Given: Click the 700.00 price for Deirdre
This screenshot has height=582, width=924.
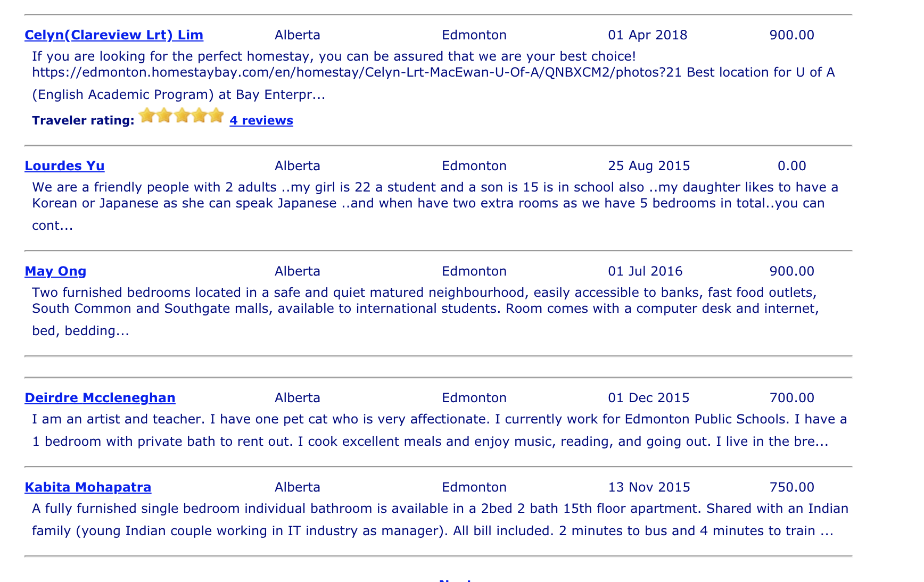Looking at the screenshot, I should [791, 398].
